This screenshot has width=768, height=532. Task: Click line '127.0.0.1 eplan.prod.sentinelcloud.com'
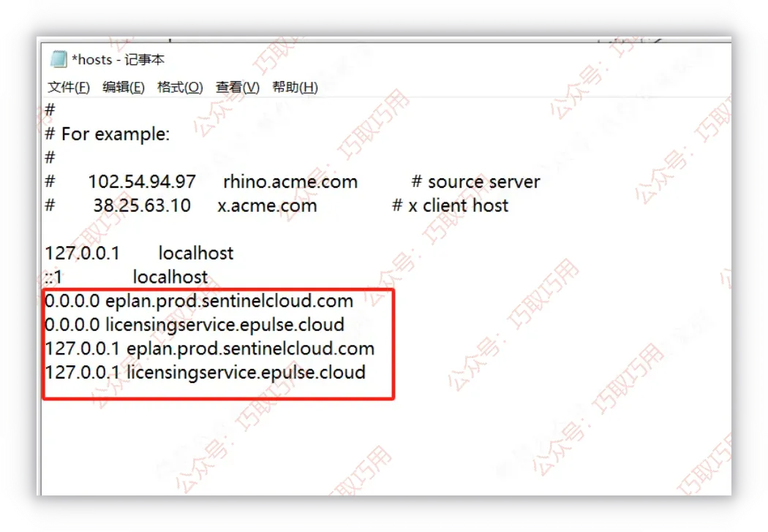click(x=210, y=349)
